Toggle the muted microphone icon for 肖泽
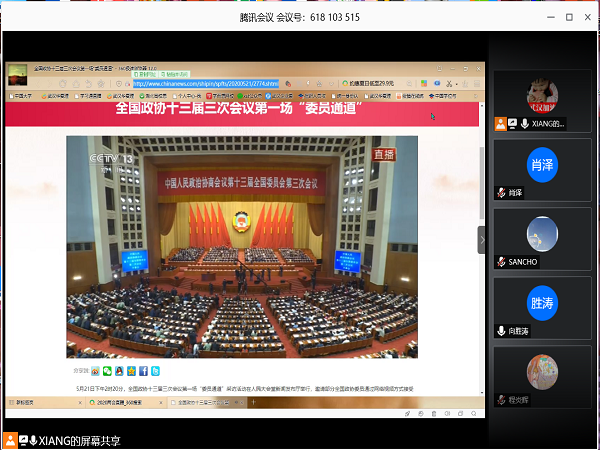 pyautogui.click(x=501, y=192)
